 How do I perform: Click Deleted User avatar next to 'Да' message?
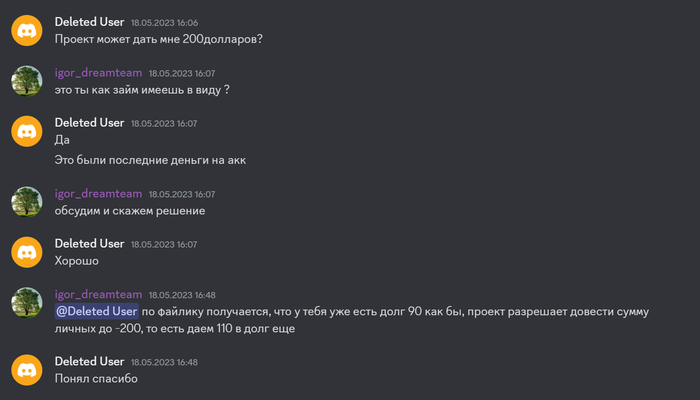click(x=27, y=131)
